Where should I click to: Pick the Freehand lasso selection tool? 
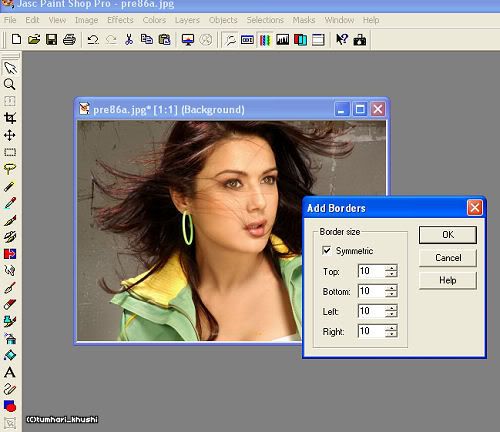pyautogui.click(x=10, y=169)
